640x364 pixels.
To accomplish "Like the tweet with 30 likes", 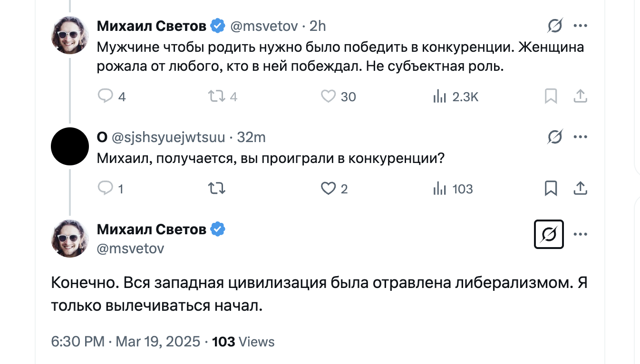I will (329, 96).
